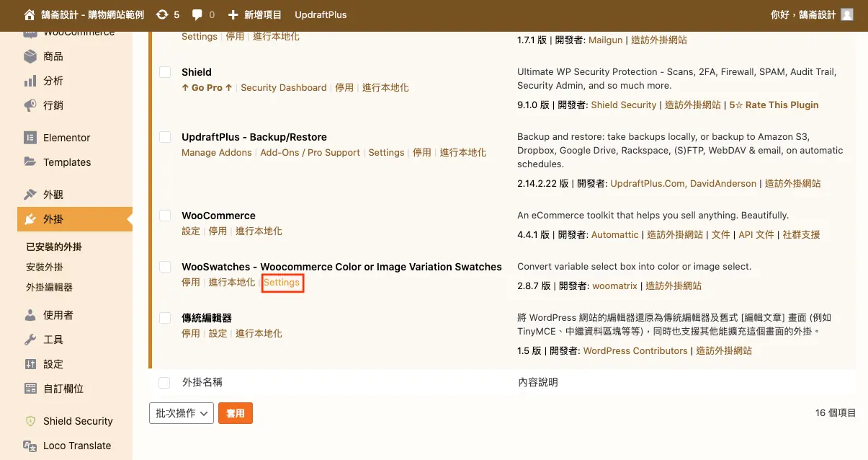The width and height of the screenshot is (868, 460).
Task: Open the comments bubble icon
Action: coord(196,14)
